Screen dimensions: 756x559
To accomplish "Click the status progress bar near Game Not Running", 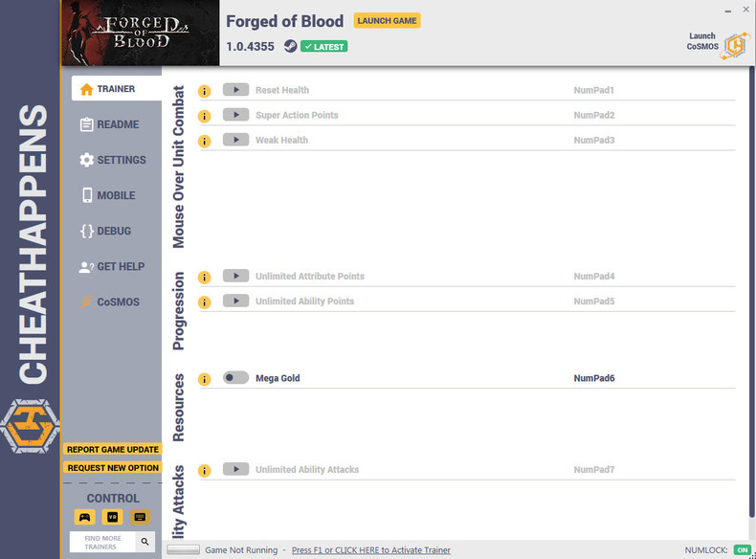I will pos(183,549).
